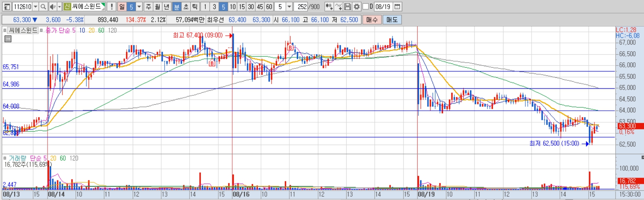Select the 틱 tick chart mode
Image resolution: width=644 pixels, height=200 pixels.
195,7
